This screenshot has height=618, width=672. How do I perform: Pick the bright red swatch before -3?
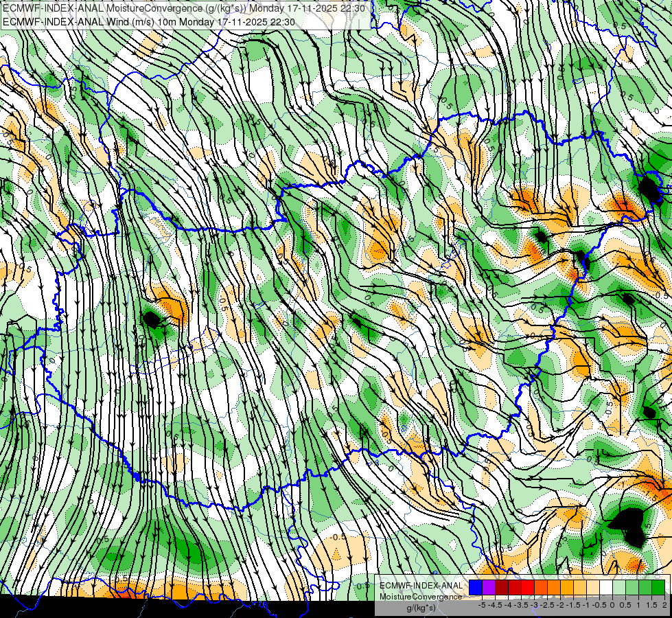(x=528, y=588)
